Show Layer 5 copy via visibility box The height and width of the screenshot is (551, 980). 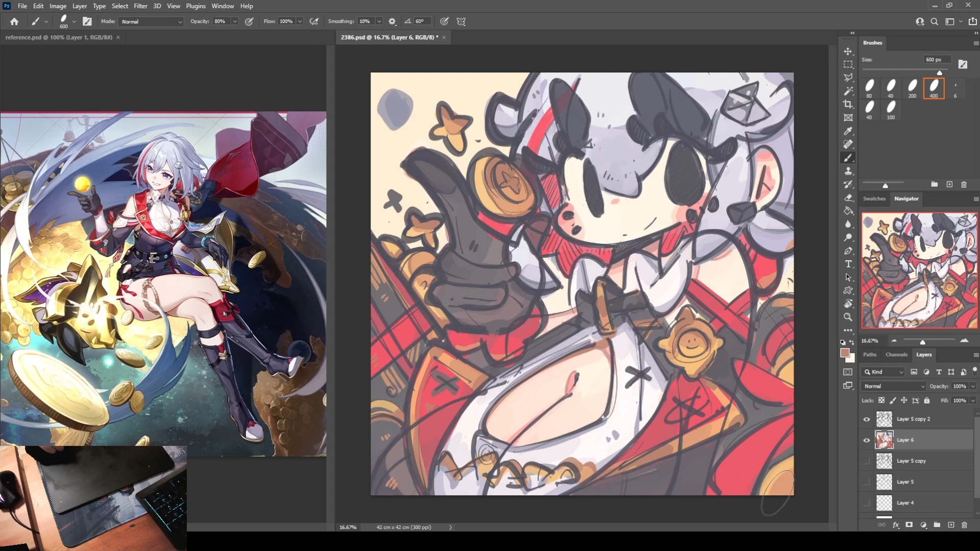pyautogui.click(x=867, y=461)
